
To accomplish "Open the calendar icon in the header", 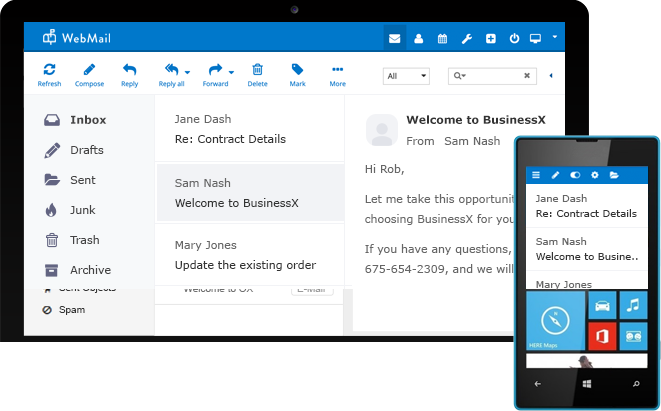I will (x=442, y=39).
